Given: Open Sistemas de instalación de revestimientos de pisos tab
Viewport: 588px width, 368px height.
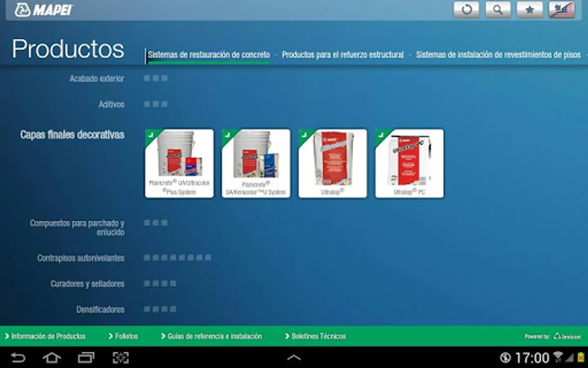Looking at the screenshot, I should (498, 55).
